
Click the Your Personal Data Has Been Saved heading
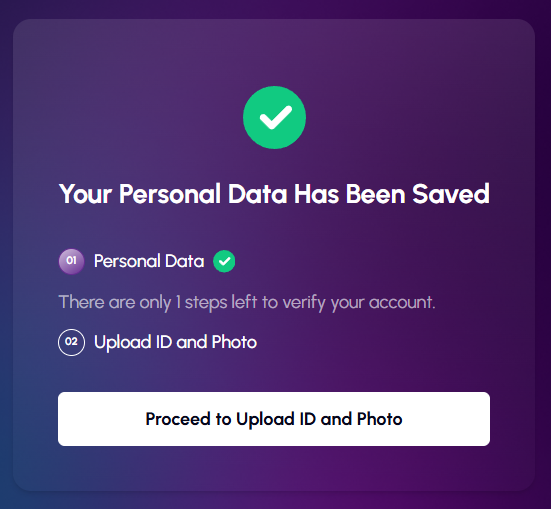coord(274,194)
